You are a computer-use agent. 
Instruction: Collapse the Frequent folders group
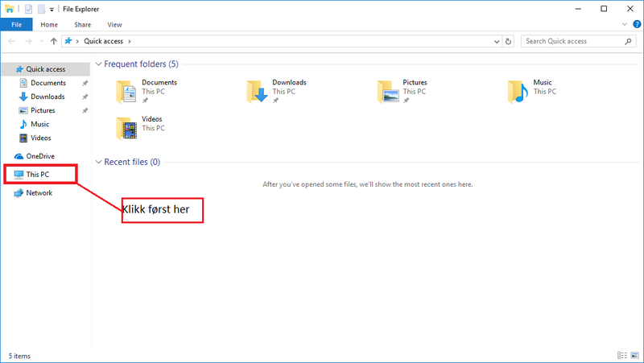[x=98, y=64]
